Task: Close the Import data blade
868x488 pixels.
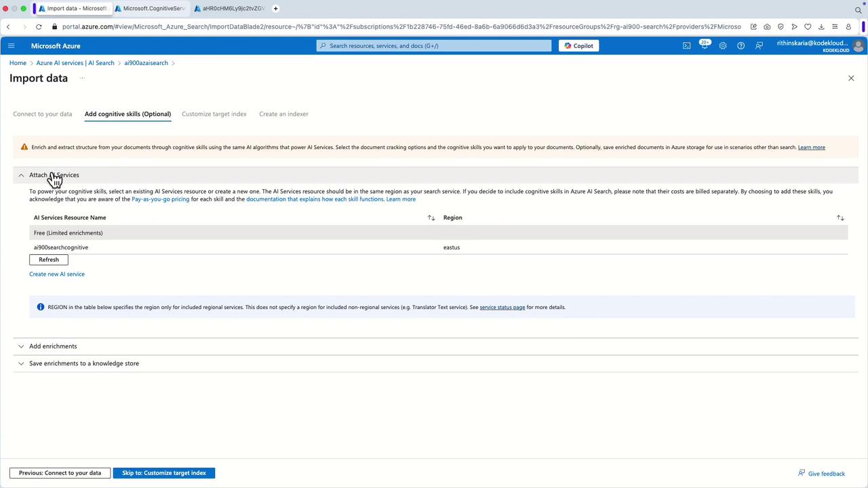Action: coord(851,78)
